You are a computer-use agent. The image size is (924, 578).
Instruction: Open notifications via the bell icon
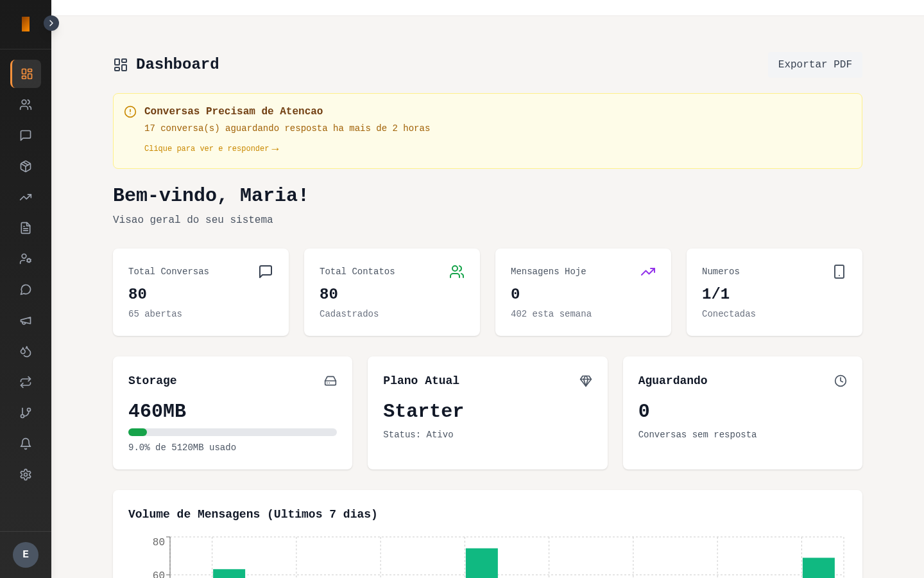(26, 444)
